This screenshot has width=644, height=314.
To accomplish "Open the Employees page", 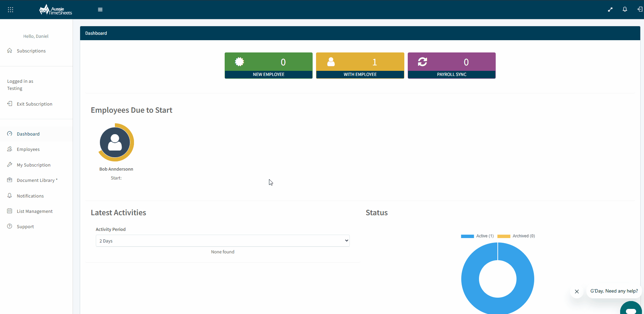I will (28, 149).
